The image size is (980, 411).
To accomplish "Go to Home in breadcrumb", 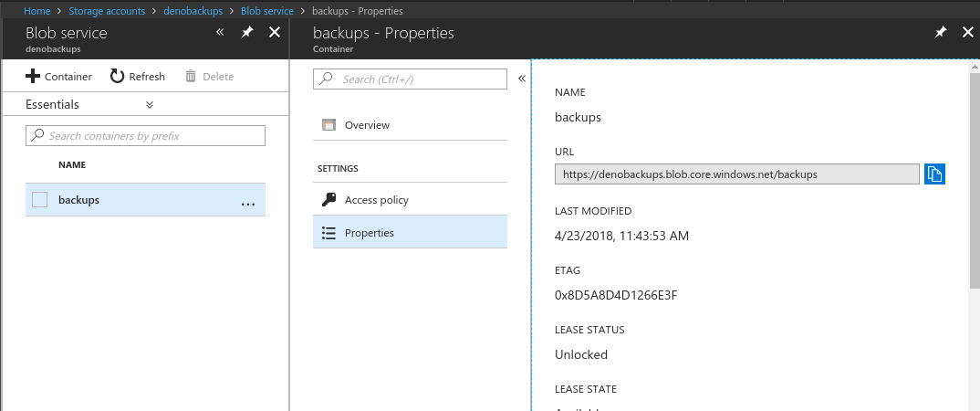I will pyautogui.click(x=36, y=11).
